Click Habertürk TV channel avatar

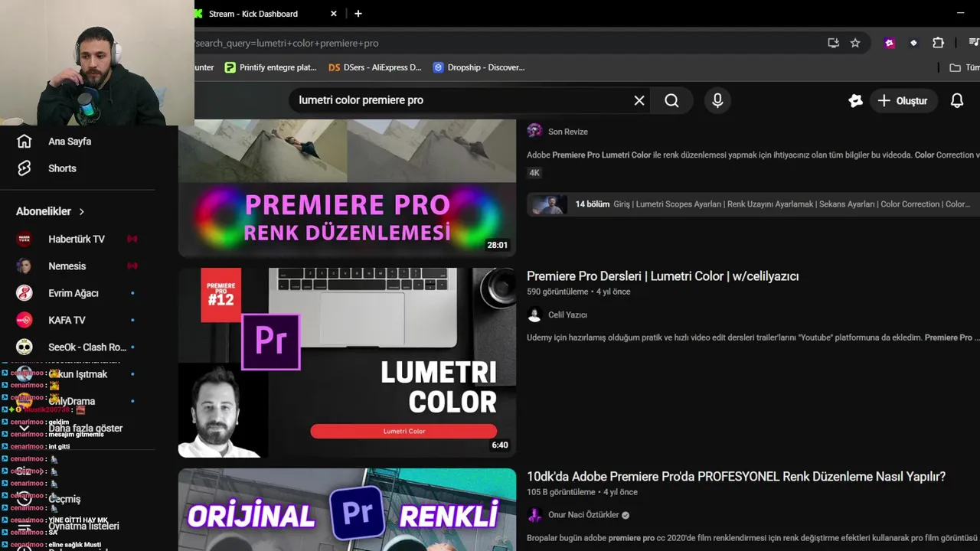(24, 239)
